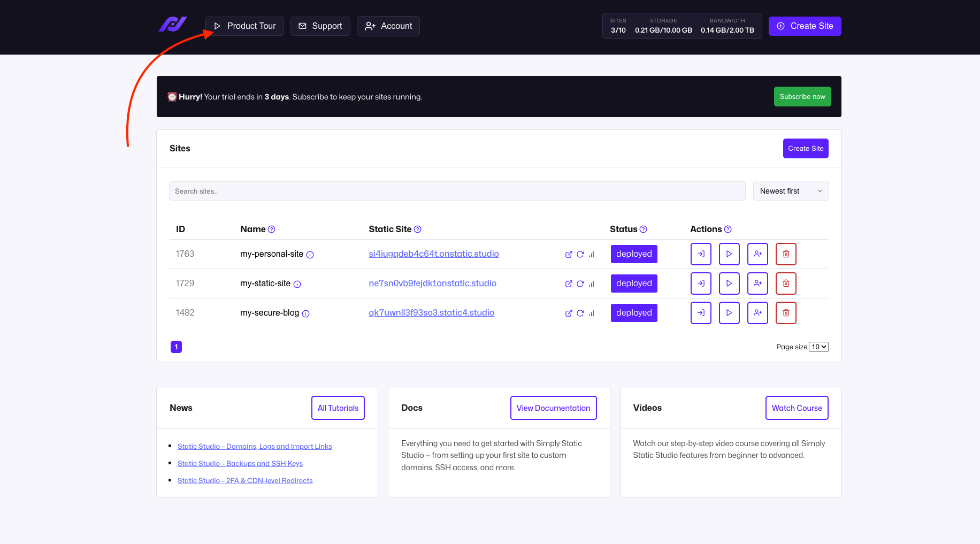Click the my-personal-site name
980x544 pixels.
coord(272,254)
